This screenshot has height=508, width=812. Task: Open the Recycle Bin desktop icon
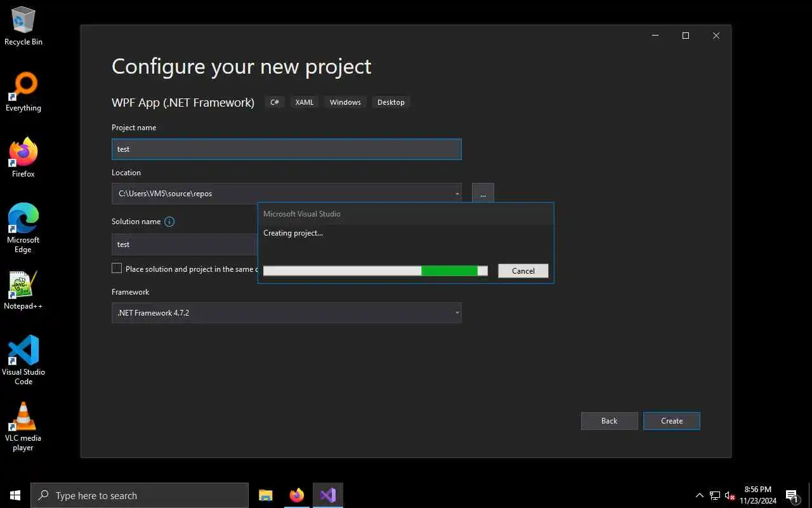coord(23,26)
